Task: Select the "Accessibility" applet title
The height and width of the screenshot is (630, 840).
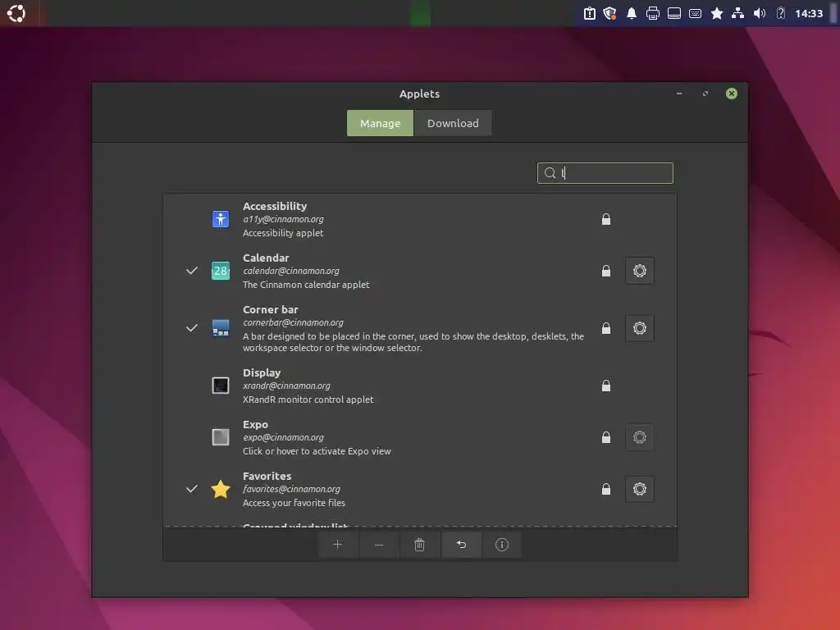Action: pos(275,206)
